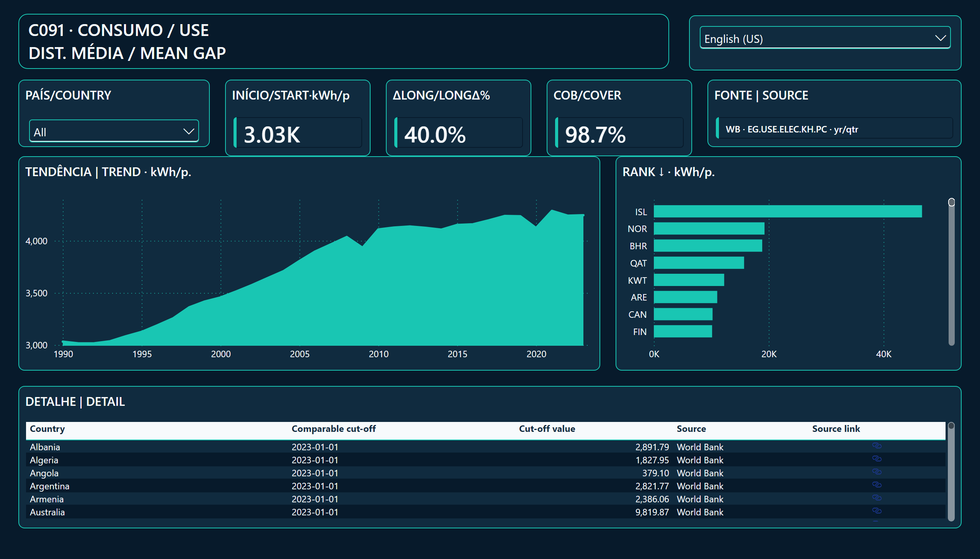Viewport: 980px width, 559px height.
Task: Select the BHR bar in the rank chart
Action: click(708, 246)
